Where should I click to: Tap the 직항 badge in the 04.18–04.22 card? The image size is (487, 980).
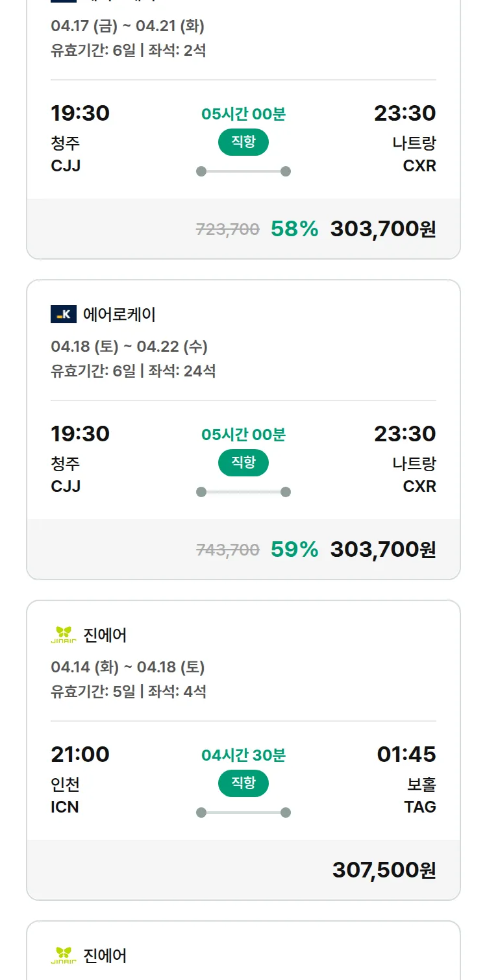[x=243, y=463]
